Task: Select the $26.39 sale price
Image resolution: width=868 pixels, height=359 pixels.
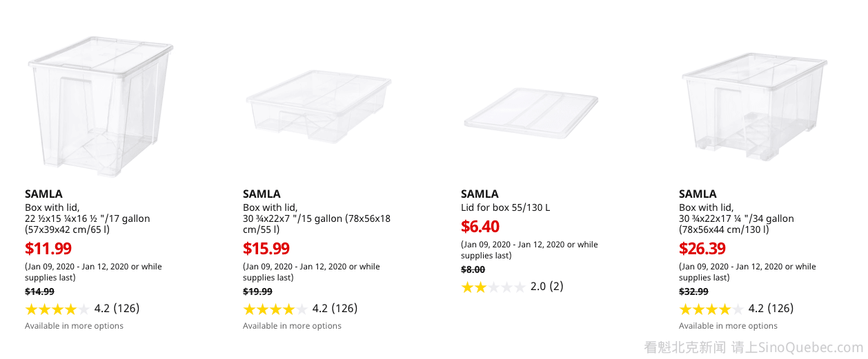Action: click(x=702, y=249)
